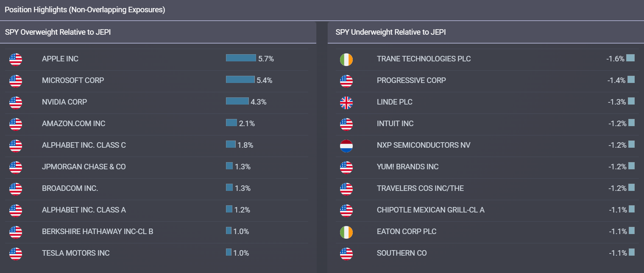644x273 pixels.
Task: Click the Netherlands flag by NXP Semiconductors
Action: pyautogui.click(x=346, y=146)
